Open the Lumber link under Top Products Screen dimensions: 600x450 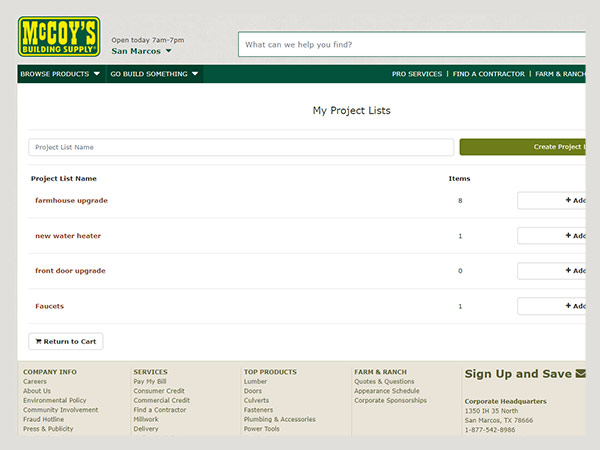(x=255, y=382)
